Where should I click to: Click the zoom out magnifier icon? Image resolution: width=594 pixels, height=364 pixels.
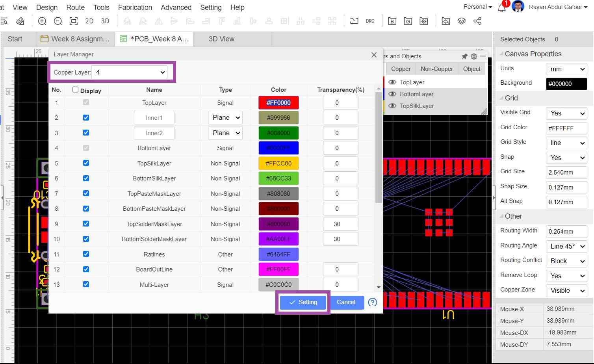tap(58, 21)
